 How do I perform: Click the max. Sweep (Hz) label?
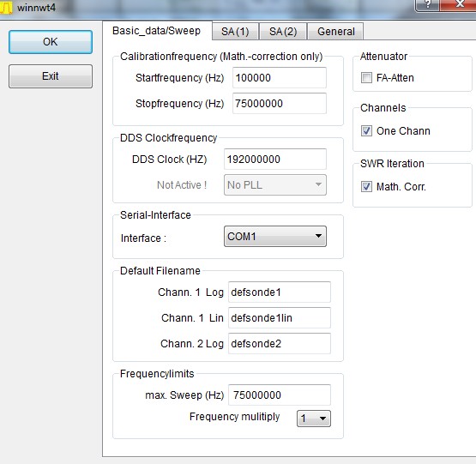coord(184,395)
